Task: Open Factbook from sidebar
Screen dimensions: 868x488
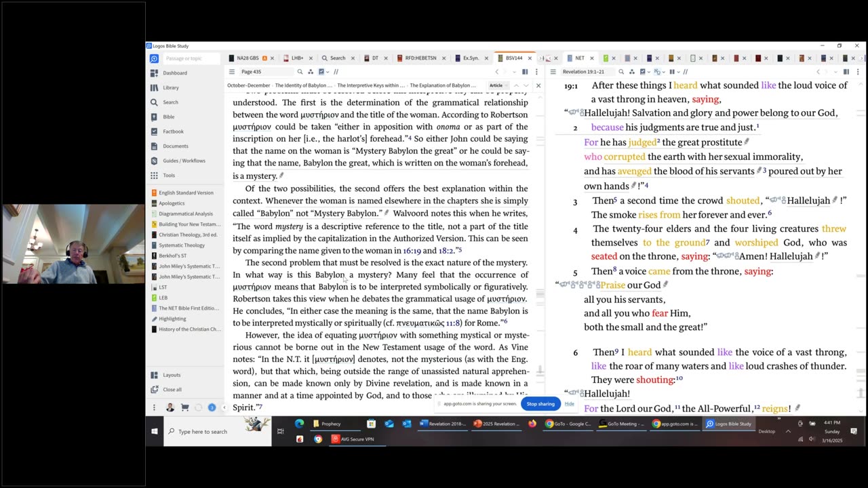Action: (x=173, y=131)
